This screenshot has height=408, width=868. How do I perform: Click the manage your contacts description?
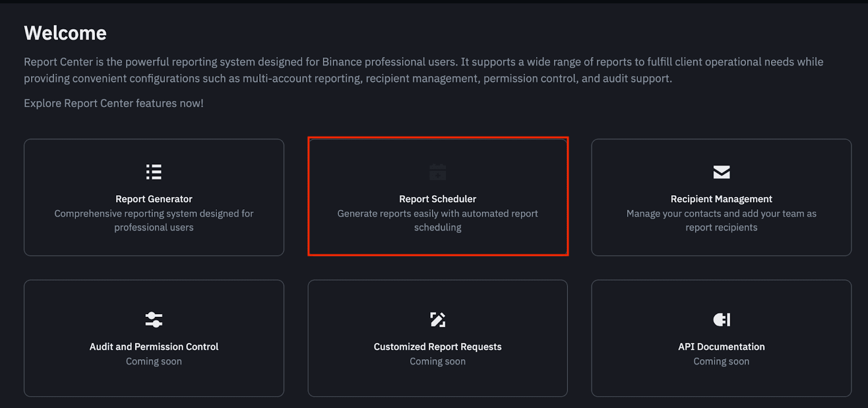pyautogui.click(x=721, y=220)
